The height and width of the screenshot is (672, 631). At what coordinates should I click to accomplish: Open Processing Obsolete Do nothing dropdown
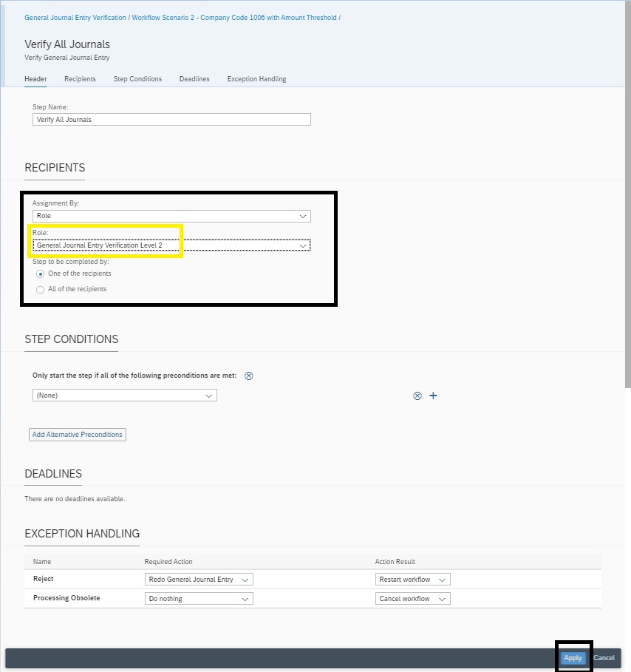pos(199,599)
